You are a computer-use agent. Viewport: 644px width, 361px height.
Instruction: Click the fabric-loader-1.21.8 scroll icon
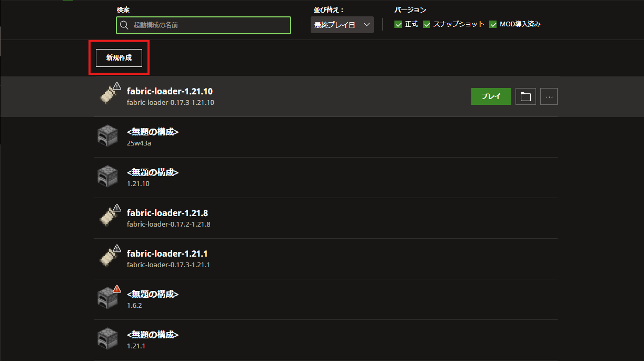(x=108, y=217)
